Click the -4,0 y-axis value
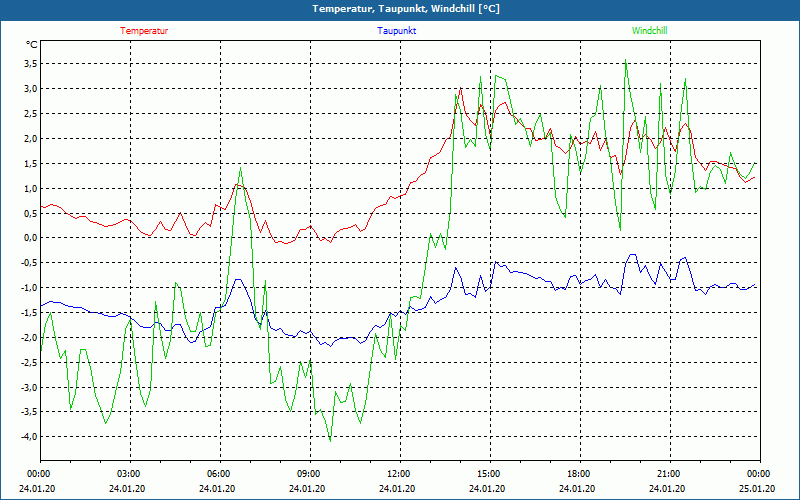Screen dimensions: 800x500 click(x=29, y=437)
